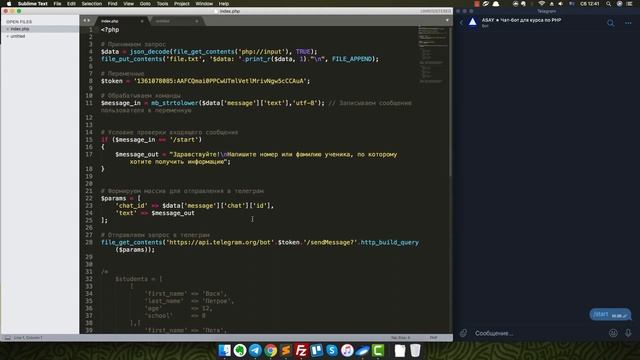Open the File menu
This screenshot has height=360, width=640.
point(57,4)
